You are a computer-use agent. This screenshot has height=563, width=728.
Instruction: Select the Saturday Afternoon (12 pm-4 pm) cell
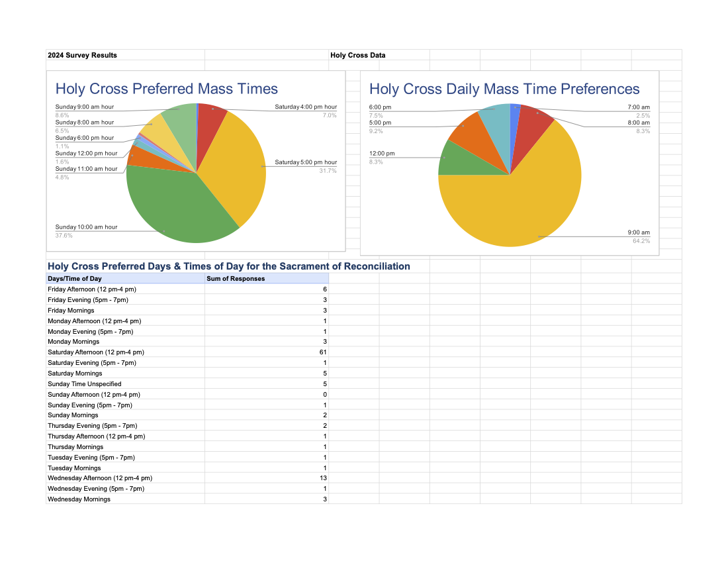tap(96, 352)
